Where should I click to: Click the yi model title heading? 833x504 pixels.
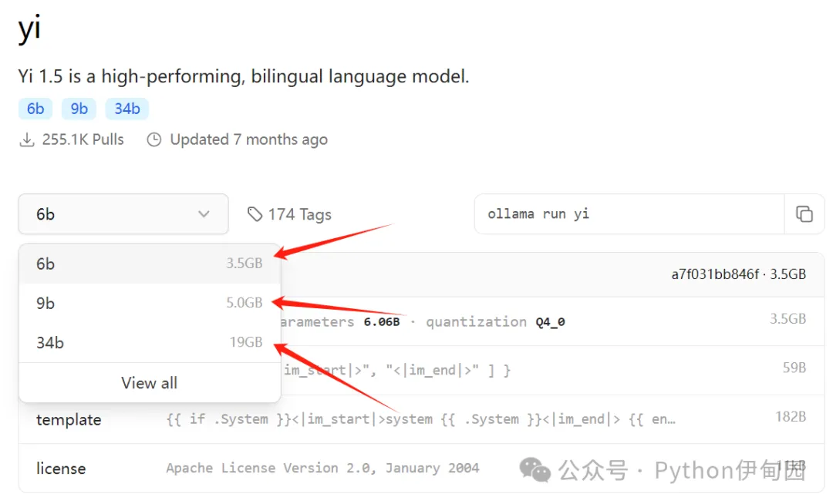click(29, 28)
